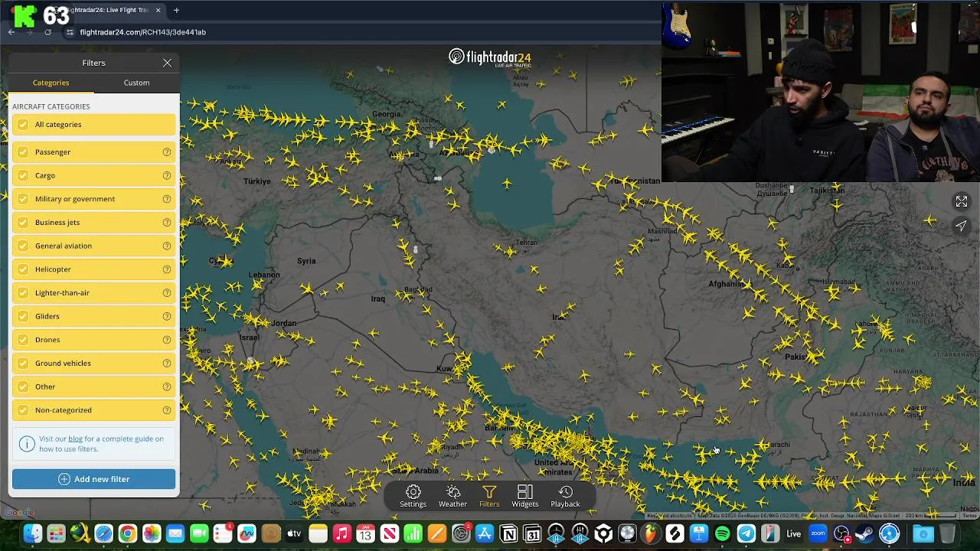Open Telegram from the dock

[x=746, y=533]
